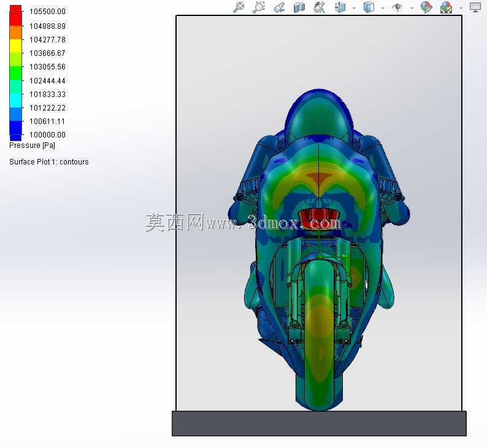487x448 pixels.
Task: Click the legend value 103666.67
Action: (47, 53)
